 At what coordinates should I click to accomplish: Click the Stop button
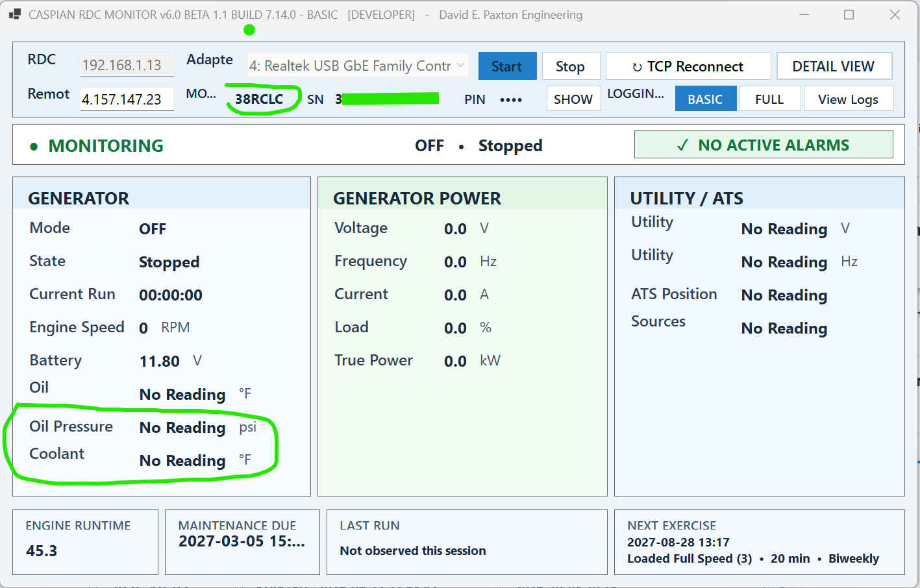(570, 66)
